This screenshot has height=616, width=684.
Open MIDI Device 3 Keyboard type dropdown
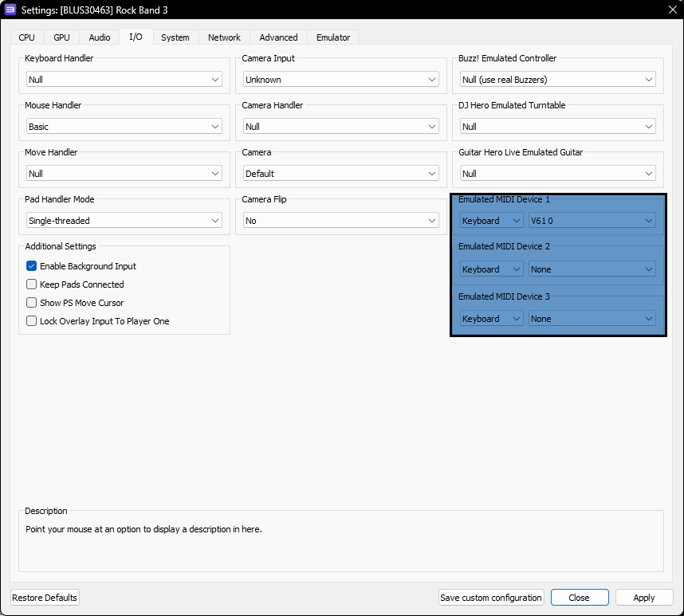492,319
